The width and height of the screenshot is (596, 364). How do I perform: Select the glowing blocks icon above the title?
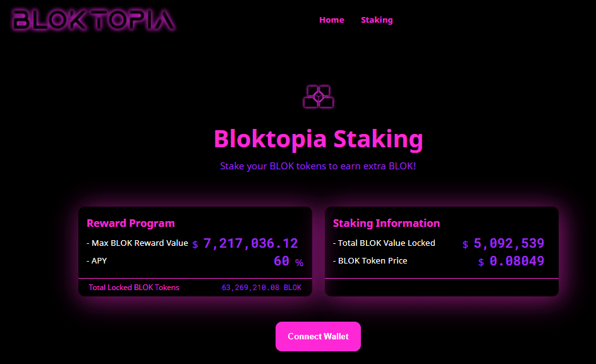coord(318,96)
